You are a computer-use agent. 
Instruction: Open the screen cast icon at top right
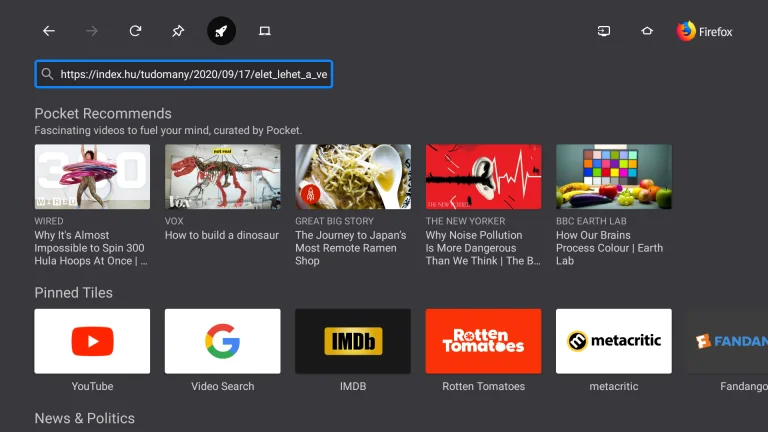(x=604, y=31)
